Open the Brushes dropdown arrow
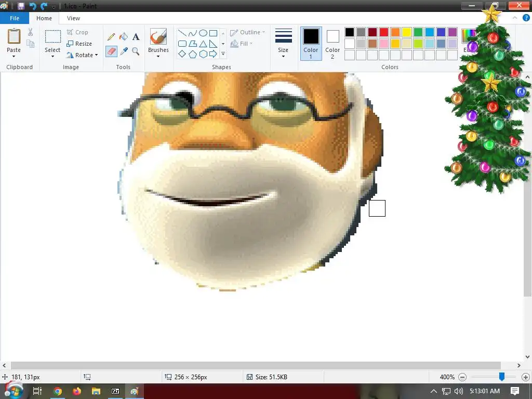This screenshot has height=399, width=532. [x=158, y=56]
